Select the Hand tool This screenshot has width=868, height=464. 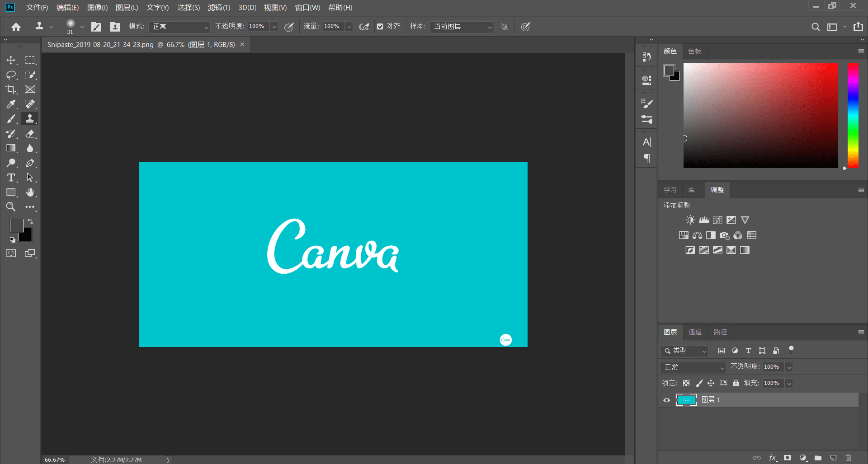tap(30, 192)
